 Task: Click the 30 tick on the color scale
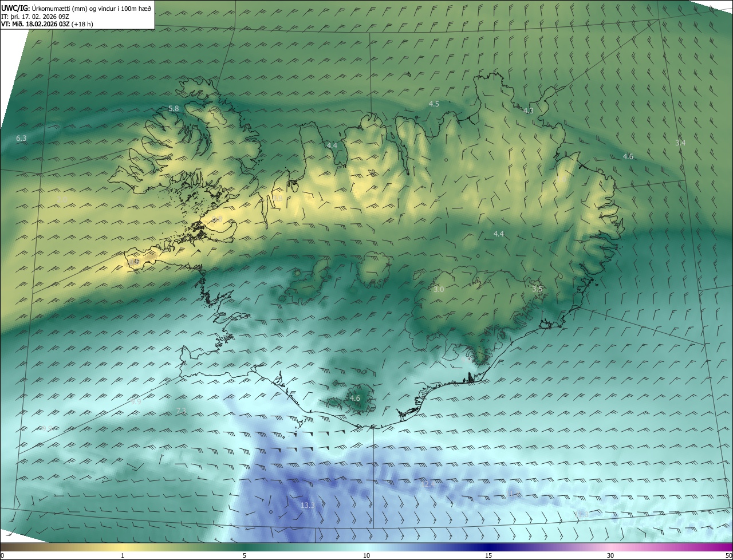tap(610, 555)
